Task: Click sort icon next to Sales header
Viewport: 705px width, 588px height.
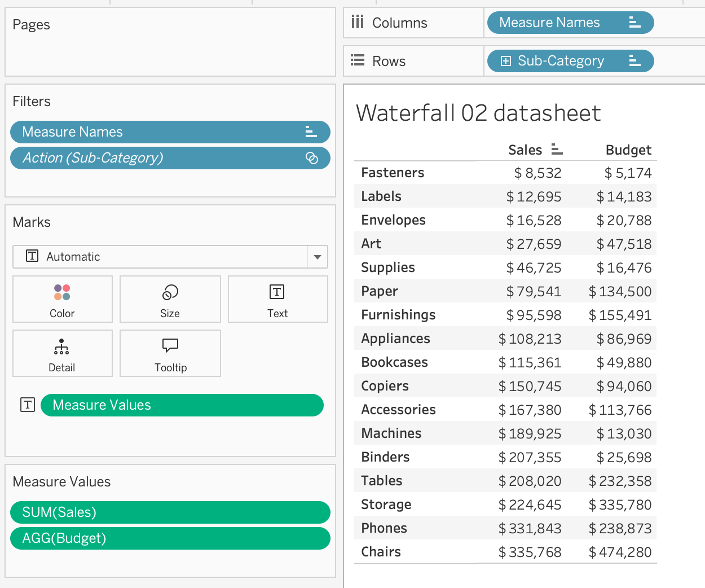Action: (x=557, y=150)
